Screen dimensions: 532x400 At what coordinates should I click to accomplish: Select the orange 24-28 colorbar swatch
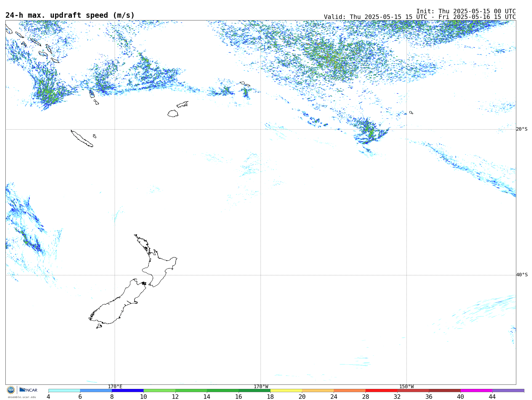(350, 390)
